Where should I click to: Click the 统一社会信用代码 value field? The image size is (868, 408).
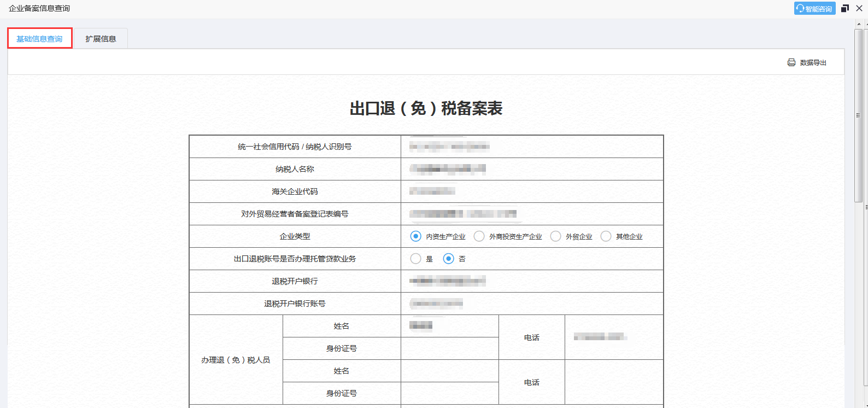click(532, 147)
